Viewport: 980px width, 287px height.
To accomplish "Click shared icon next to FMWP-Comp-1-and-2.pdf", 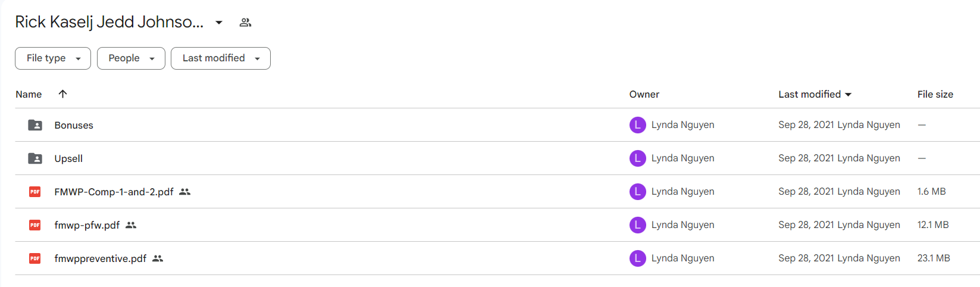I will [x=185, y=192].
